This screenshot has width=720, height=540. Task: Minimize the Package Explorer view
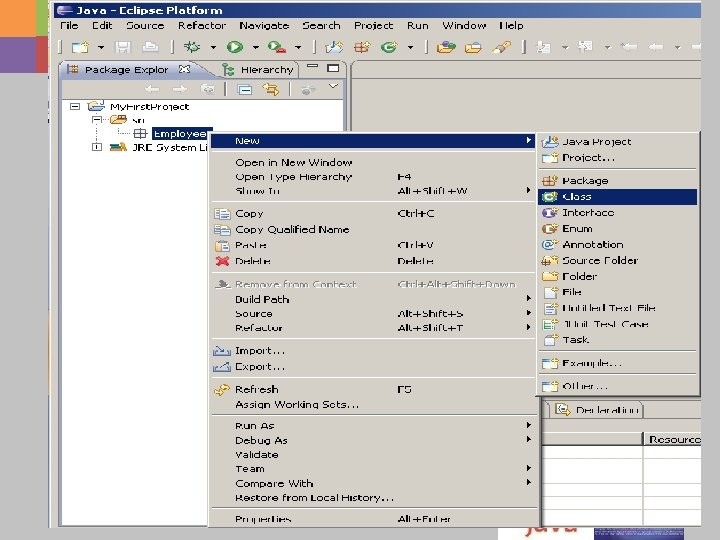tap(312, 68)
